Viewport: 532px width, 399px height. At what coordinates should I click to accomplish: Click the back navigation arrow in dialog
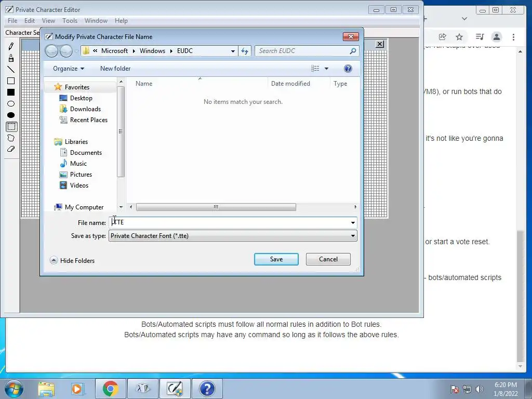(x=51, y=51)
